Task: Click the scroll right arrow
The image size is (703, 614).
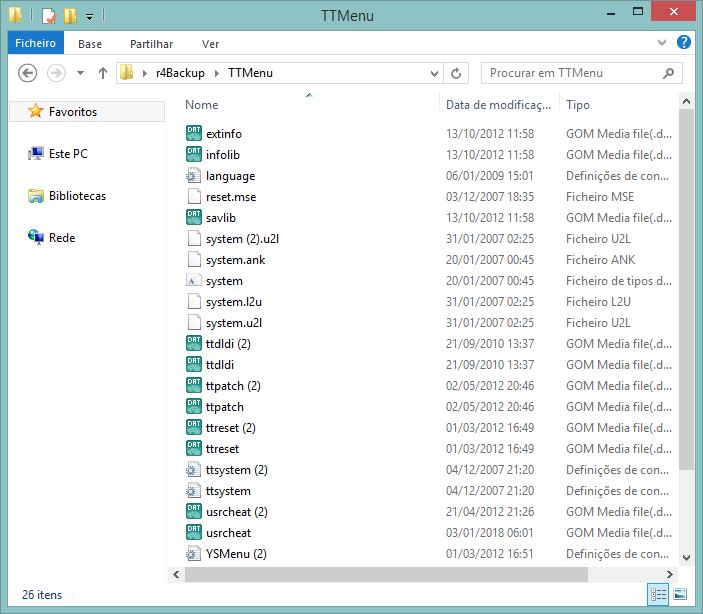Action: (x=669, y=574)
